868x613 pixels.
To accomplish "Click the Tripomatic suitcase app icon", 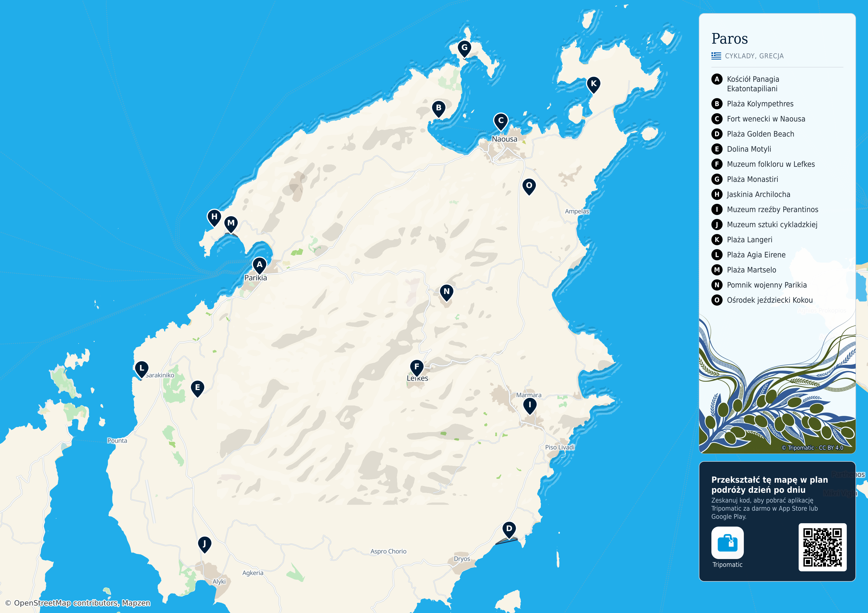I will 727,543.
